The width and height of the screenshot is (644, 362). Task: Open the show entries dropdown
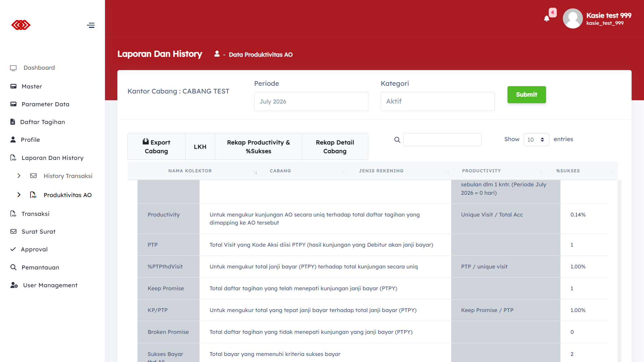tap(536, 140)
